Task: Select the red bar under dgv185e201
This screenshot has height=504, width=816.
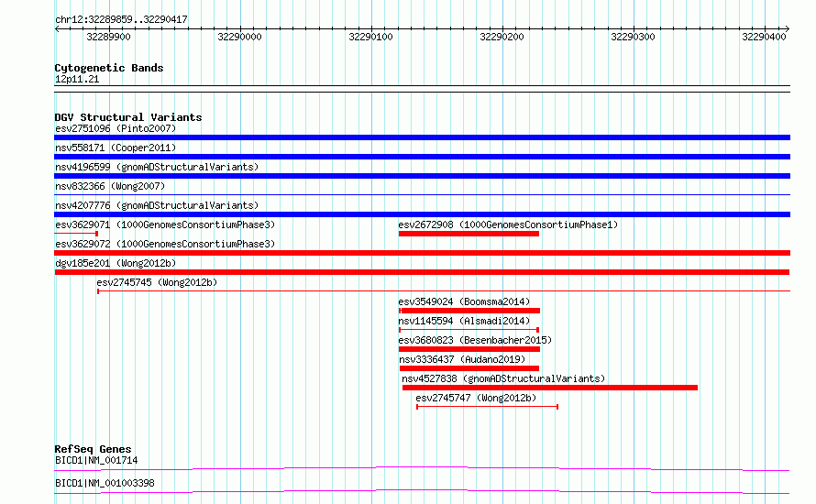Action: 422,272
